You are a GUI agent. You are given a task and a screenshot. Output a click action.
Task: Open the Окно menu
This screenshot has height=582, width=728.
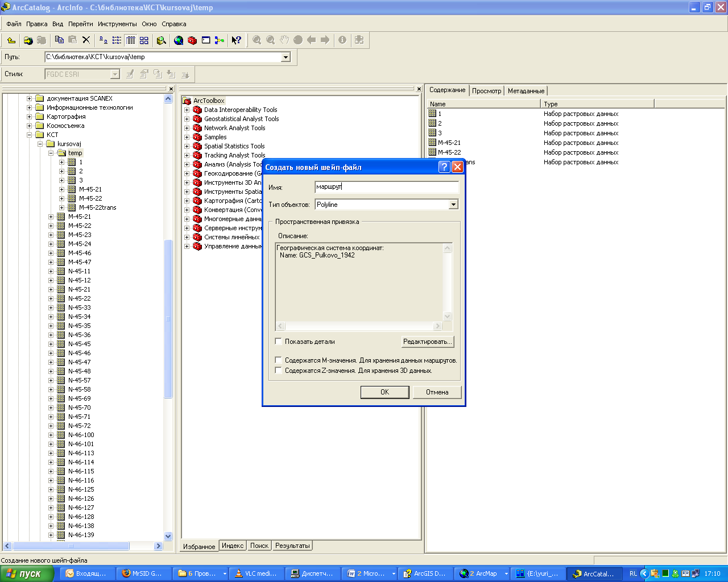[149, 24]
